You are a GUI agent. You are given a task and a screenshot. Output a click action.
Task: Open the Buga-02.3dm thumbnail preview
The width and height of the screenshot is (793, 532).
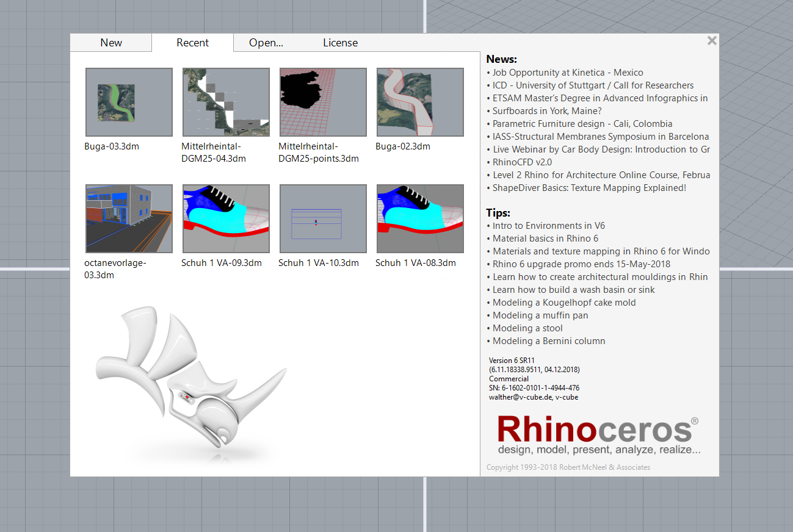pos(420,102)
